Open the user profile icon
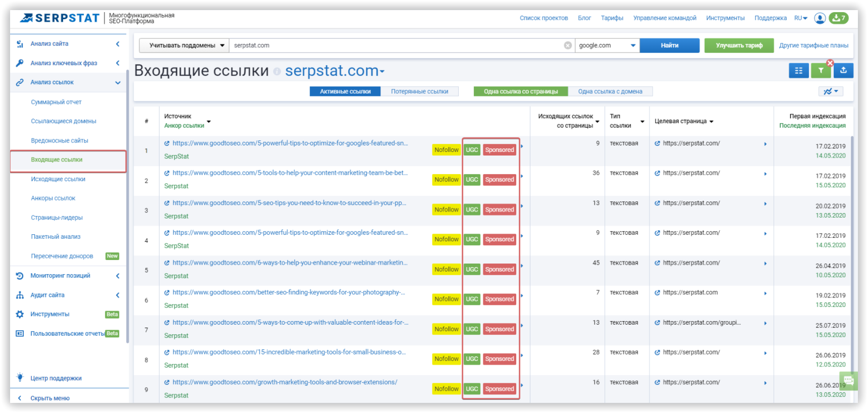 click(x=820, y=18)
